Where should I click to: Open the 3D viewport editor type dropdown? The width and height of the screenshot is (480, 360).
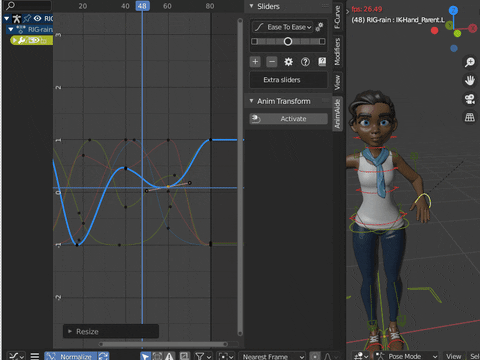pyautogui.click(x=361, y=356)
